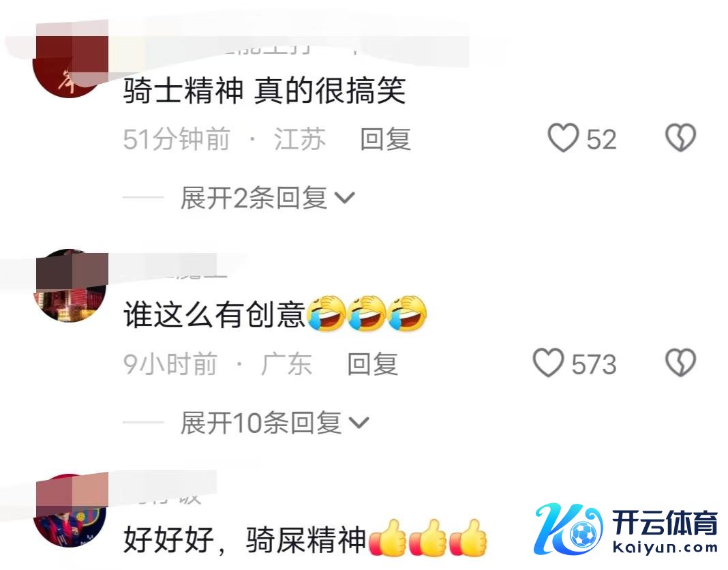Select the 好好好，骑屎精神 comment text
Screen dimensions: 728x570
(245, 539)
